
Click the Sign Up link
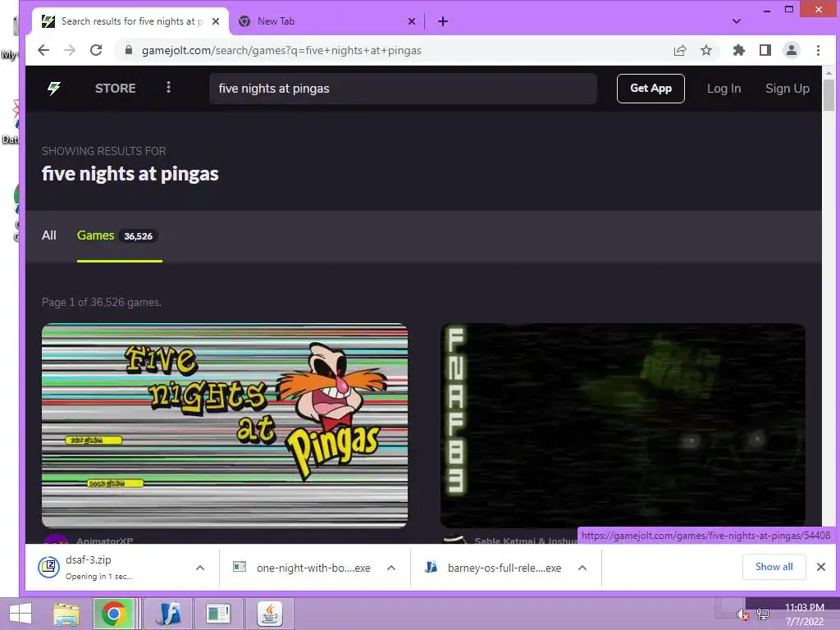point(787,89)
